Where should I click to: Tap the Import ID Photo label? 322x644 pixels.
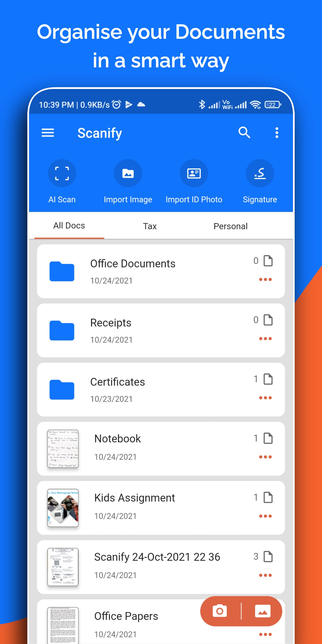click(194, 200)
